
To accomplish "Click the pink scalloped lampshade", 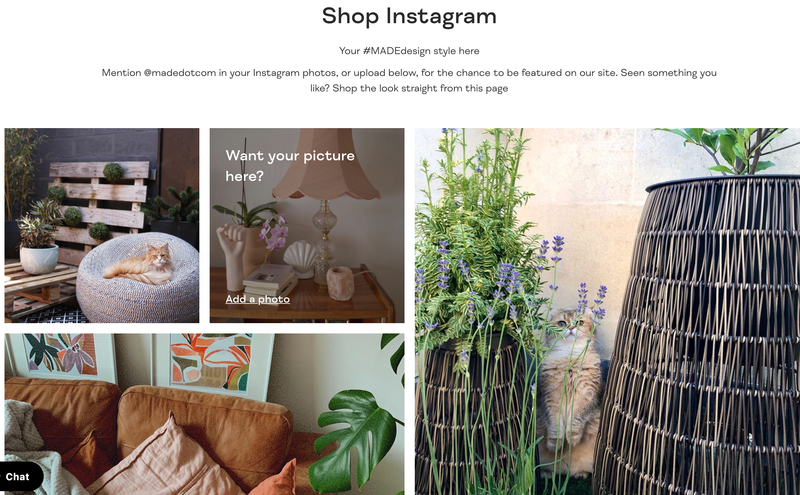I will [327, 166].
